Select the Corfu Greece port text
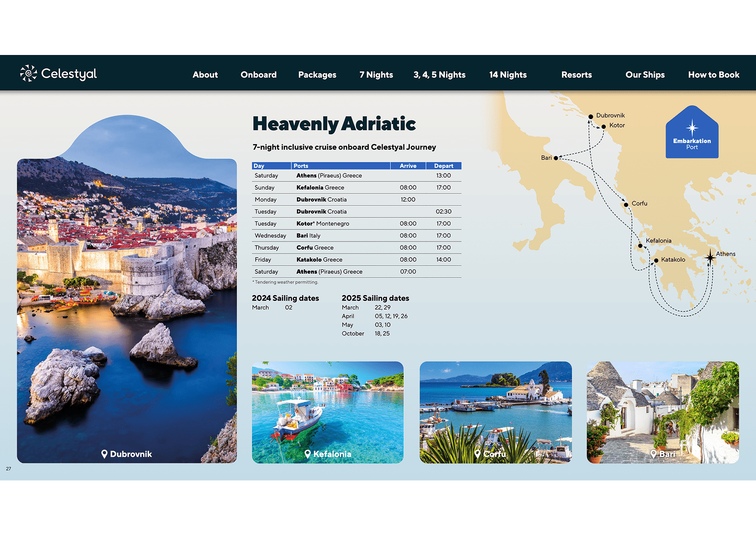756x535 pixels. pyautogui.click(x=315, y=248)
